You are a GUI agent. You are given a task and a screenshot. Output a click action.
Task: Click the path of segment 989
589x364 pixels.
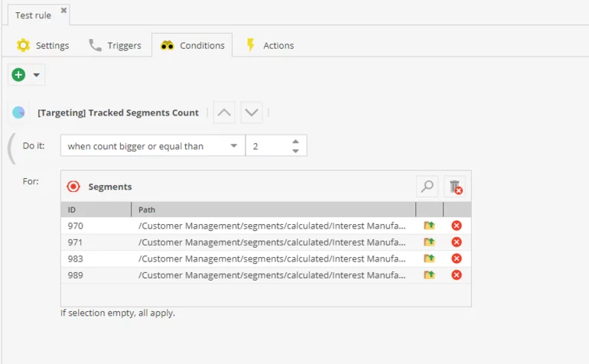click(272, 275)
